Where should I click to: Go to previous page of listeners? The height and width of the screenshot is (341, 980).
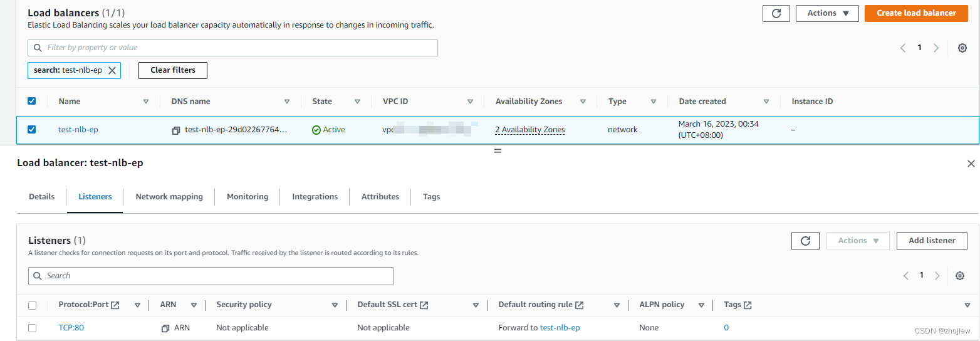905,276
